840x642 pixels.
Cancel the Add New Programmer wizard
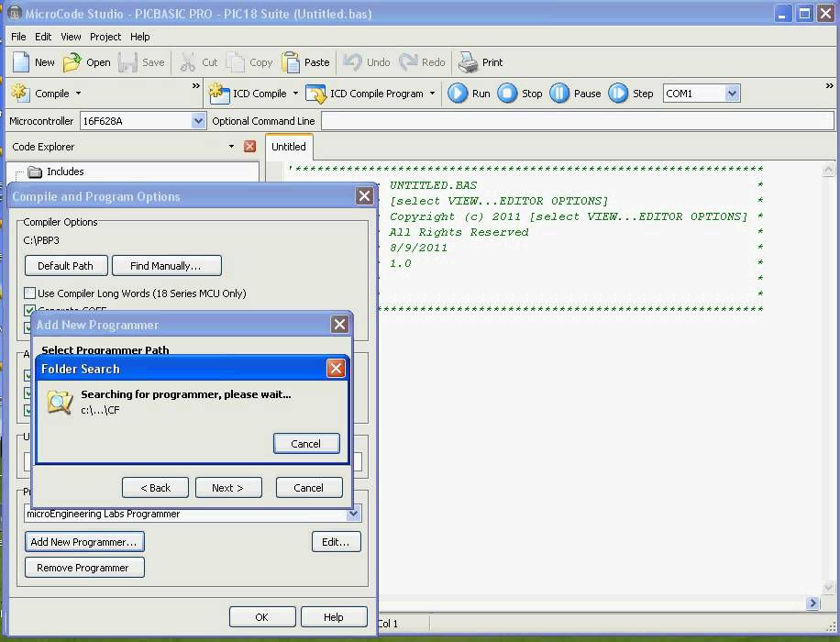point(308,488)
